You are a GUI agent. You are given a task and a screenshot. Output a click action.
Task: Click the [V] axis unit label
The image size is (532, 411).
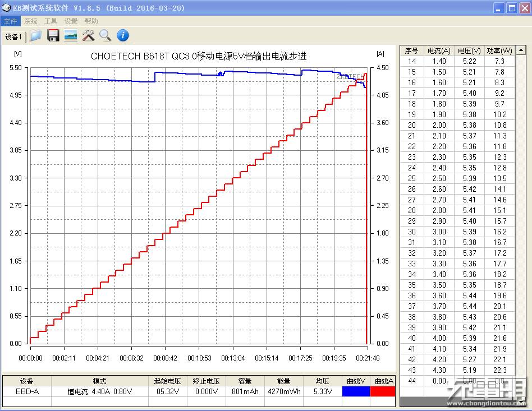tap(18, 54)
